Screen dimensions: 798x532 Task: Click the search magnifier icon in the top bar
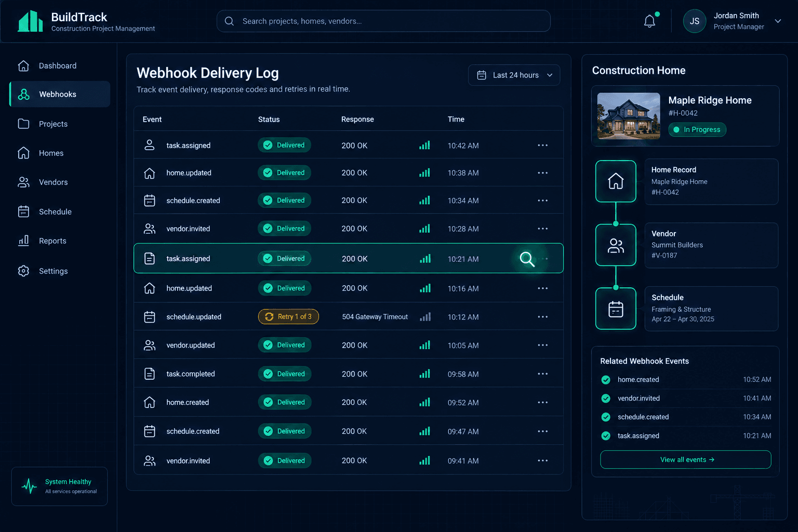point(229,21)
